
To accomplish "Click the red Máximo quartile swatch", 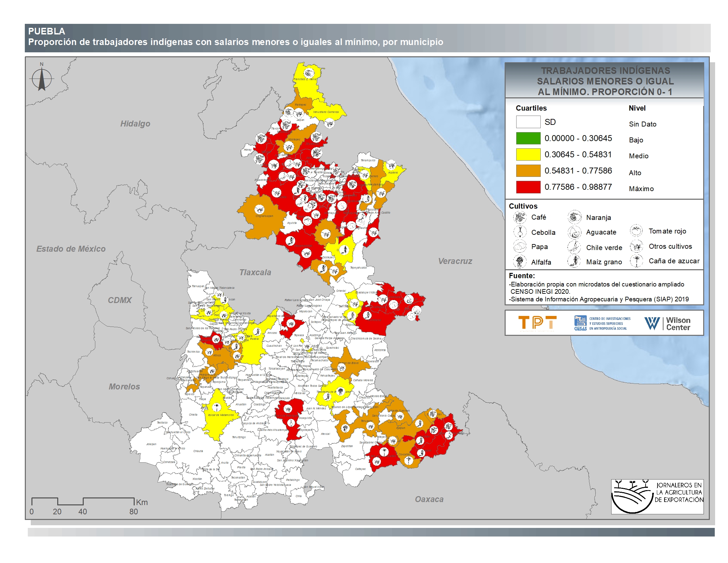I will pos(528,187).
